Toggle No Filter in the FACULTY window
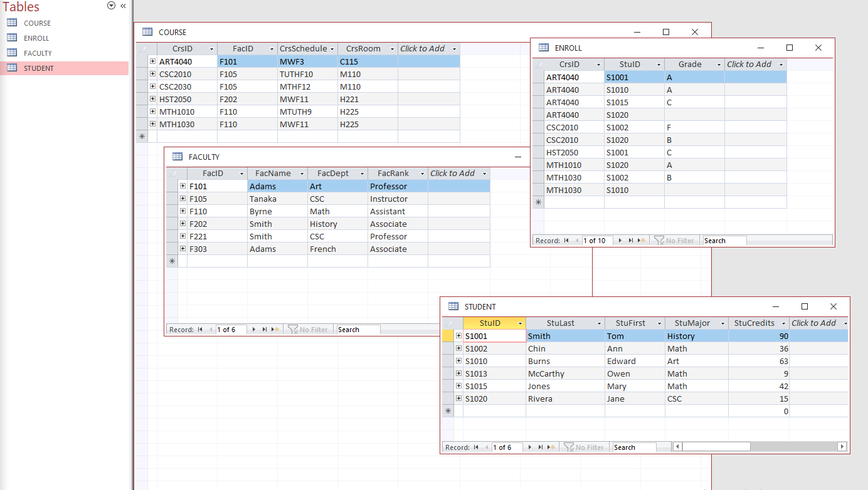 click(309, 328)
